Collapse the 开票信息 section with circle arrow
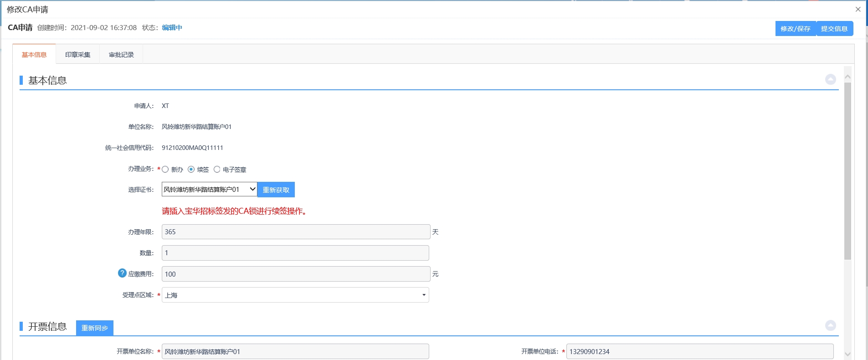This screenshot has width=868, height=360. [x=830, y=325]
